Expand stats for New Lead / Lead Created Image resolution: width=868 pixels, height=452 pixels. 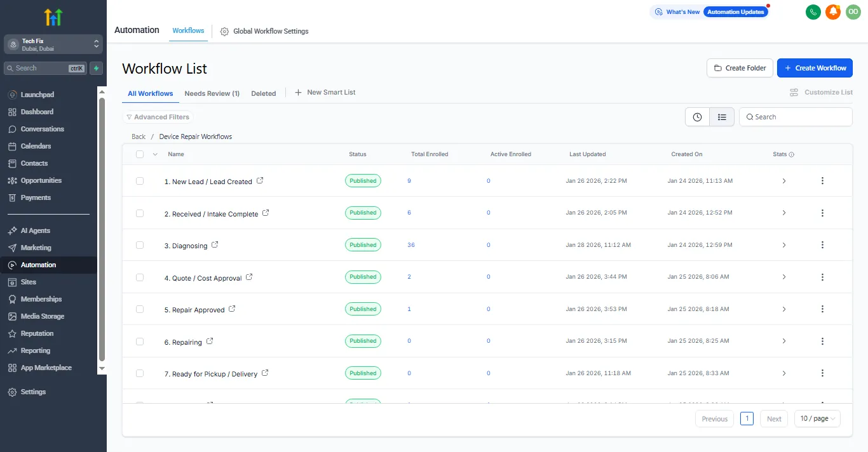(784, 181)
